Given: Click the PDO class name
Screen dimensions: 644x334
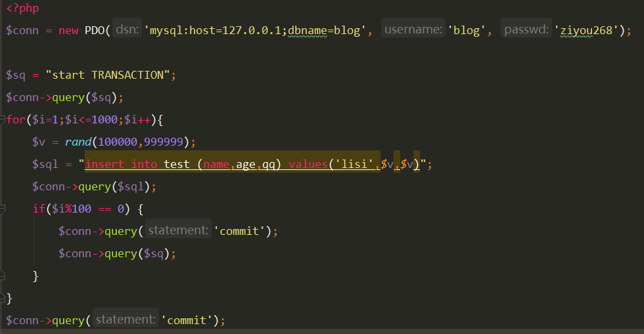Looking at the screenshot, I should point(95,30).
